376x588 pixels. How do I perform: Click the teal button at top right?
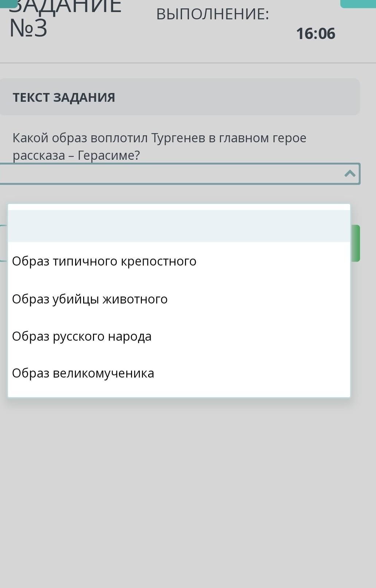[x=358, y=4]
